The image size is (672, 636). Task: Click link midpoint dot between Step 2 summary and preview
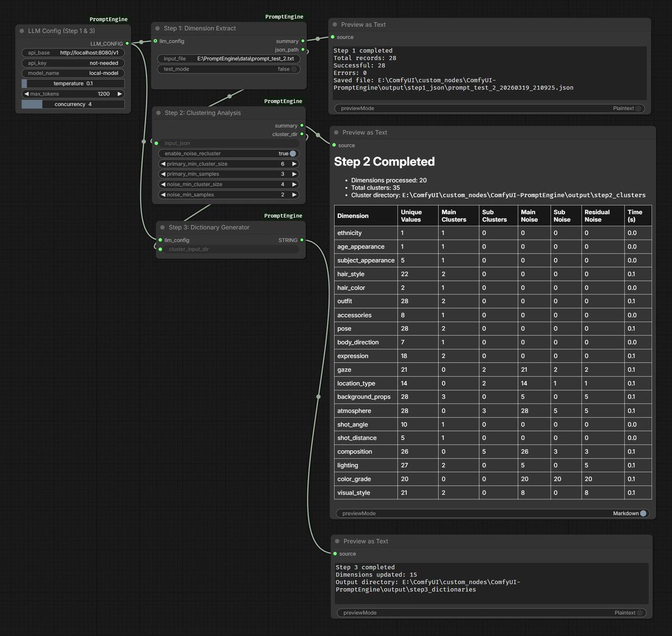(318, 135)
